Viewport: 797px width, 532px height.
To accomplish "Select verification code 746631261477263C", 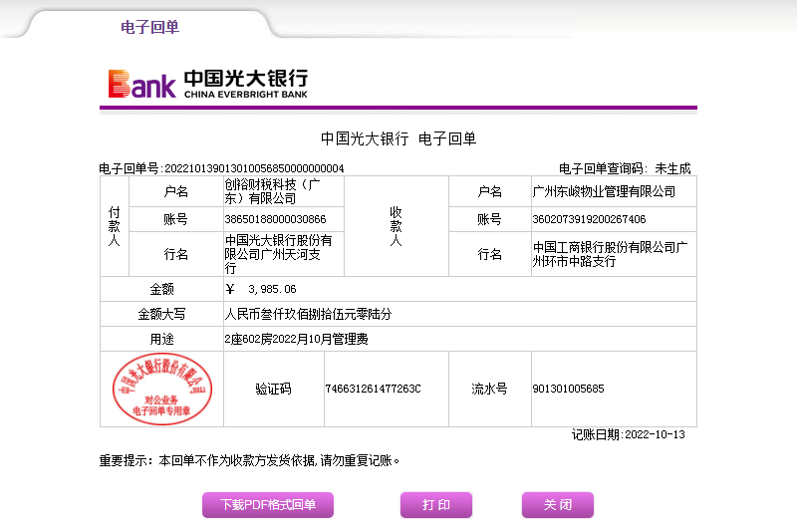I will click(x=373, y=389).
